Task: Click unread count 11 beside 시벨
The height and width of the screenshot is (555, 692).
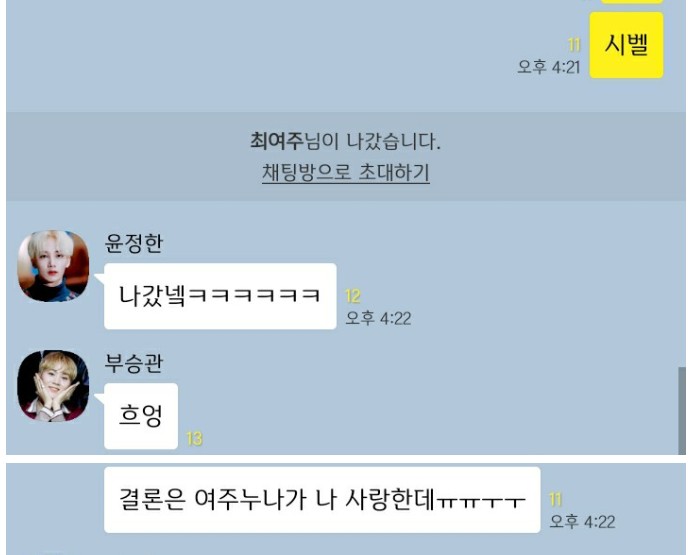Action: pos(574,45)
